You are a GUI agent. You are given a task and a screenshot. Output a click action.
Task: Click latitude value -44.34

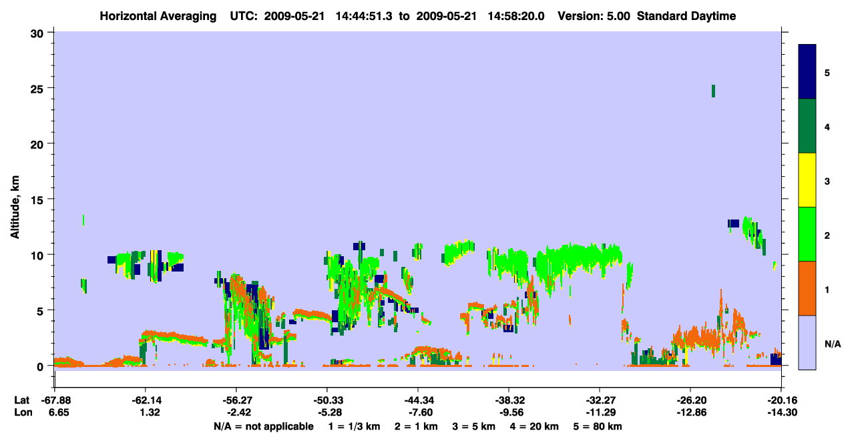coord(418,400)
